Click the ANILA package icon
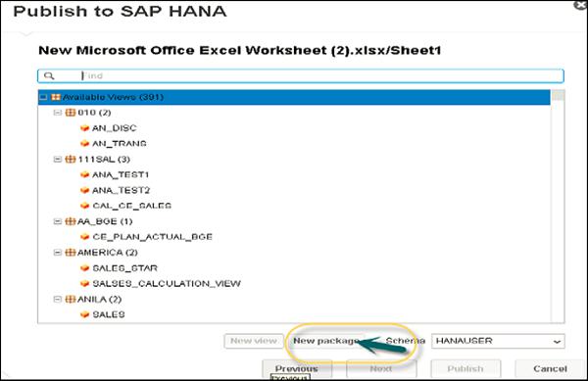 (x=71, y=300)
